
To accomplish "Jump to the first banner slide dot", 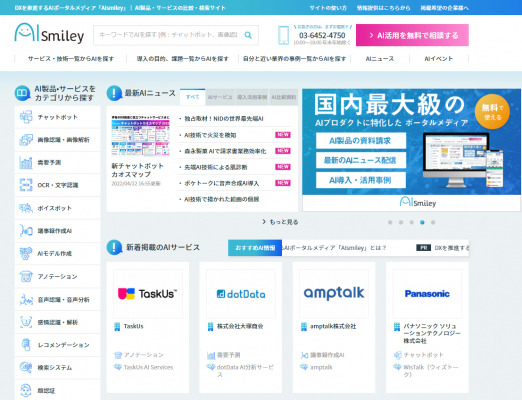I will [390, 222].
